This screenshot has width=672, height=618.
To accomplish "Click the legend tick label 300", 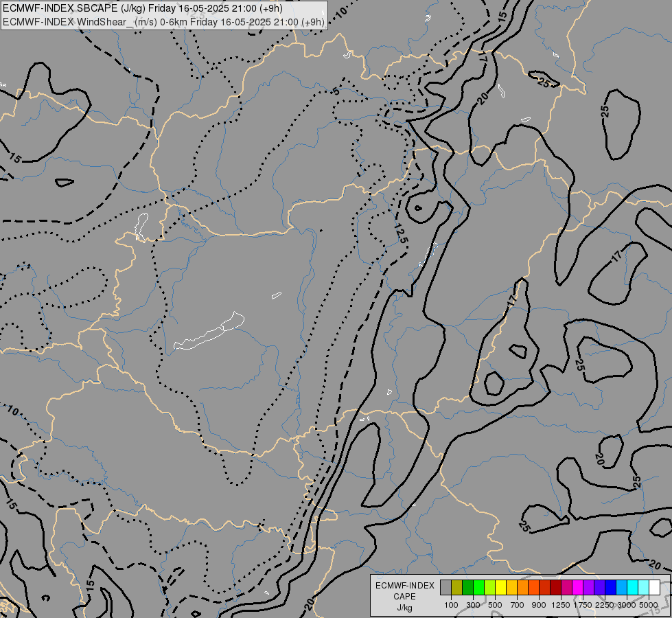I will click(x=473, y=605).
